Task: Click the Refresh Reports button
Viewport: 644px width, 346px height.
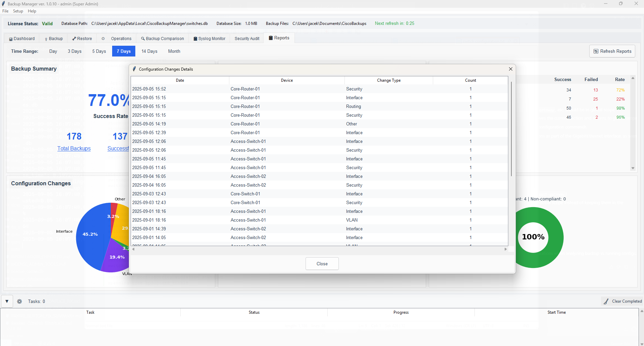Action: [612, 51]
